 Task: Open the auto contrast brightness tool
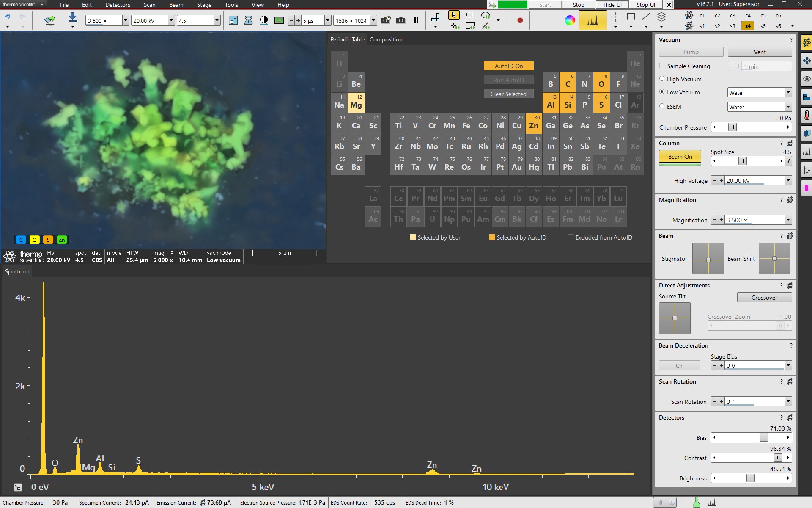point(264,20)
